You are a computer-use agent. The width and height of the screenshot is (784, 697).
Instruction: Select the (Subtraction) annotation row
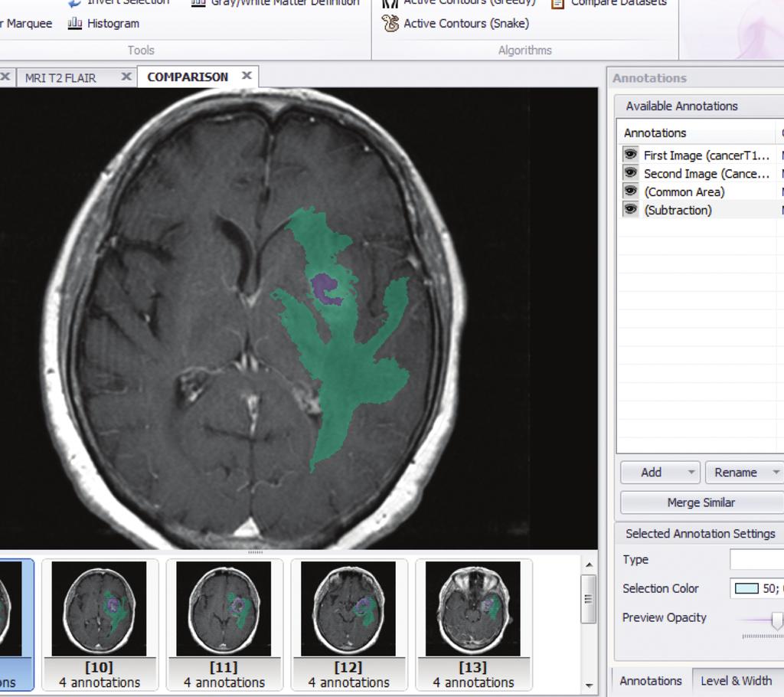tap(701, 210)
